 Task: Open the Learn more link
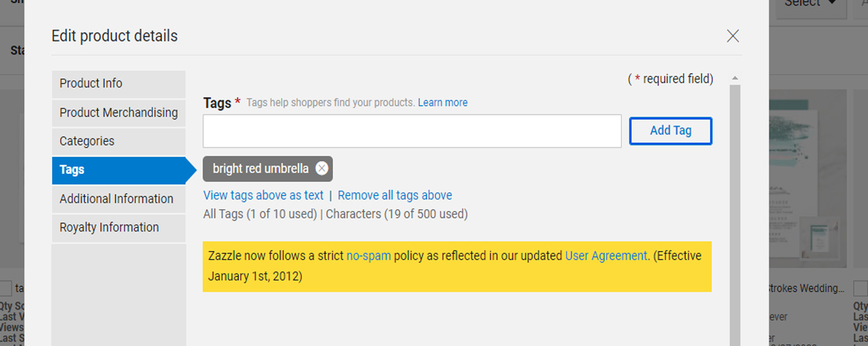(443, 102)
